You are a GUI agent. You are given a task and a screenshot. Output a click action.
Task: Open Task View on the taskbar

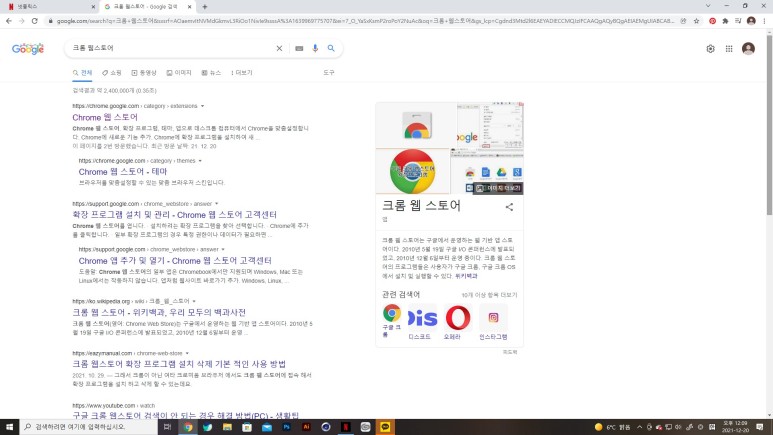point(167,427)
